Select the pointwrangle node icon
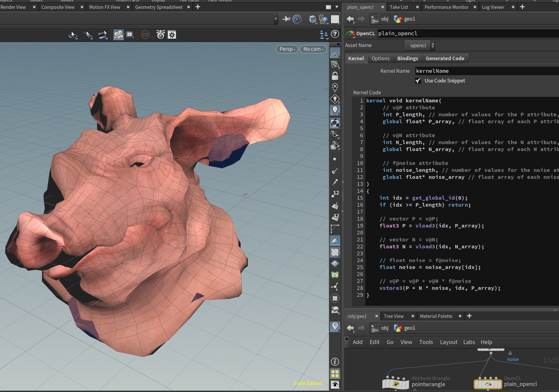The width and height of the screenshot is (559, 392). (396, 384)
